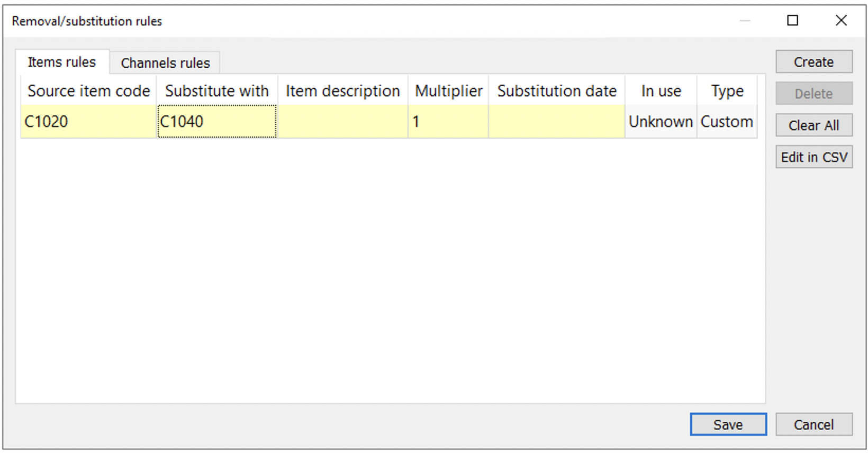Select the C1020 source item code cell

88,122
